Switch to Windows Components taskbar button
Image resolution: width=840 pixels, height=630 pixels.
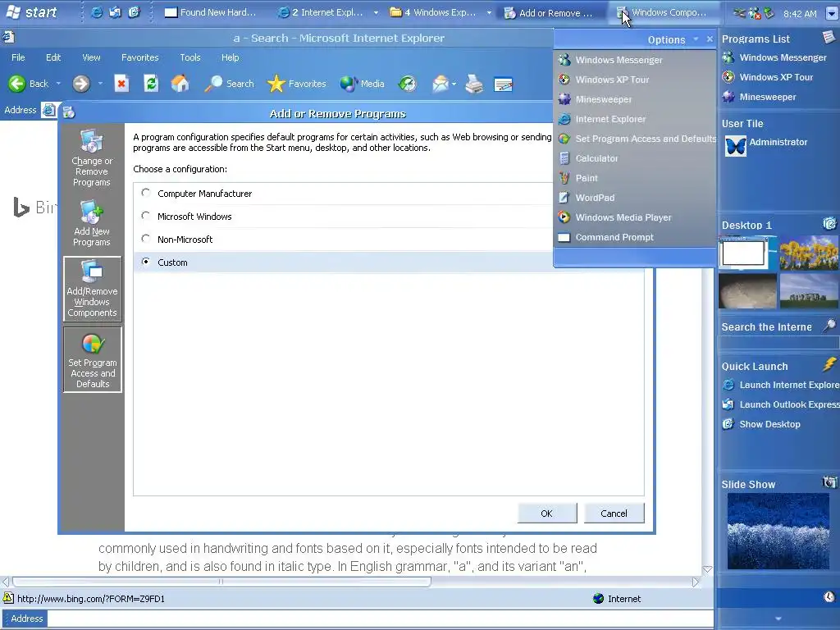coord(662,12)
